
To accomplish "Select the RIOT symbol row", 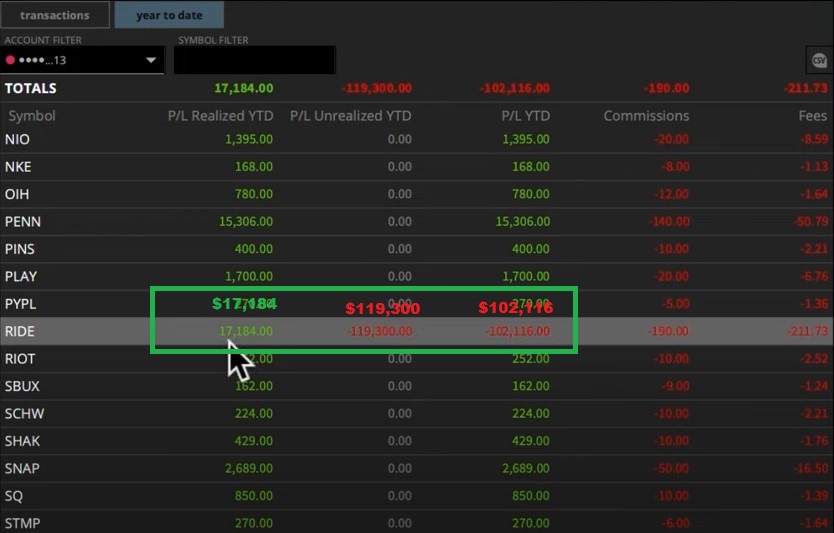I will coord(417,359).
